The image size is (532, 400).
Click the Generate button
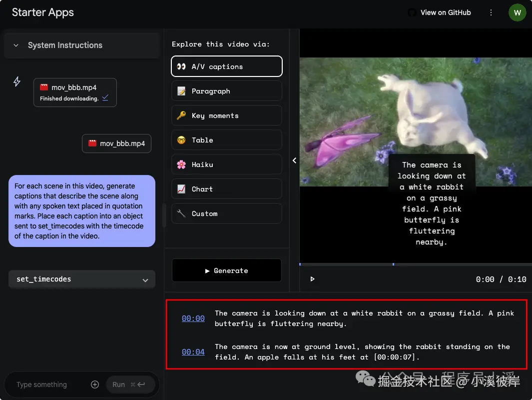(x=227, y=270)
